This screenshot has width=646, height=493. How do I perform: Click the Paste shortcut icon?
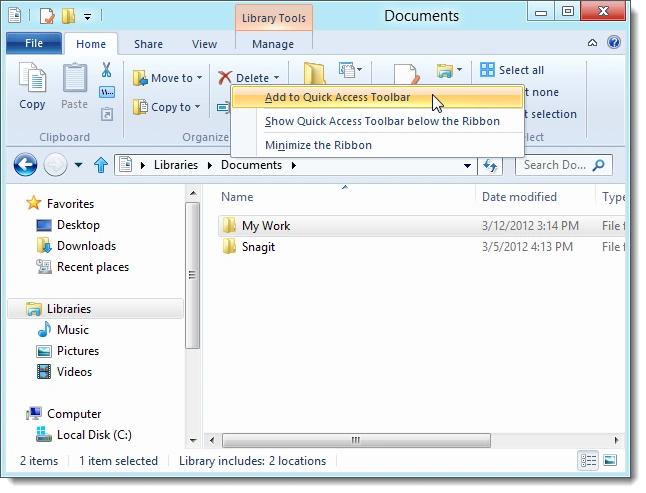[x=107, y=114]
